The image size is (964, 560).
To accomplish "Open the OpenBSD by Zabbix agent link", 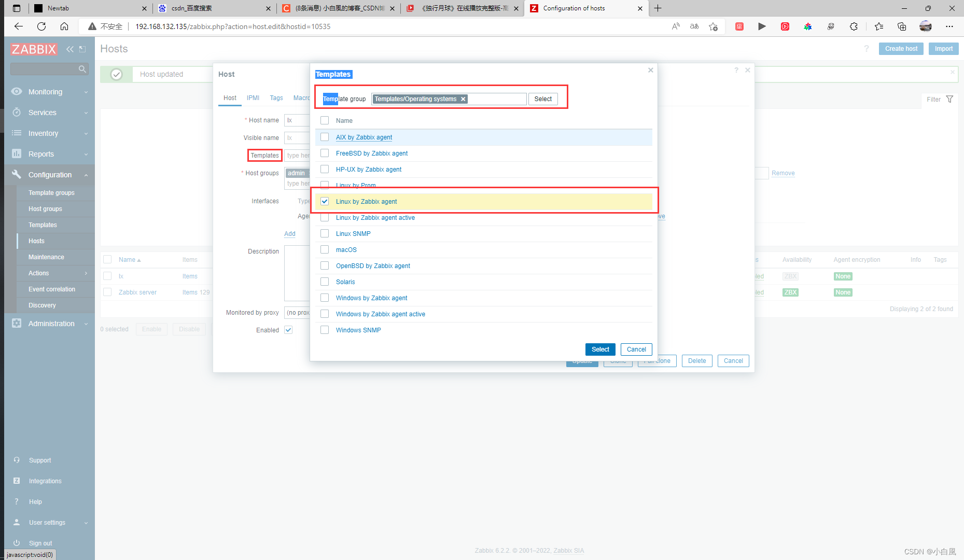I will 373,266.
